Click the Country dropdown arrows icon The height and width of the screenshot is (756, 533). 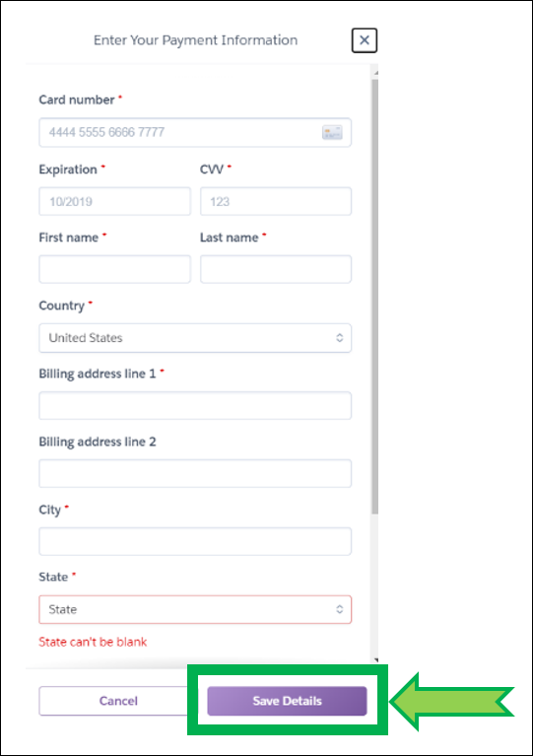point(339,338)
